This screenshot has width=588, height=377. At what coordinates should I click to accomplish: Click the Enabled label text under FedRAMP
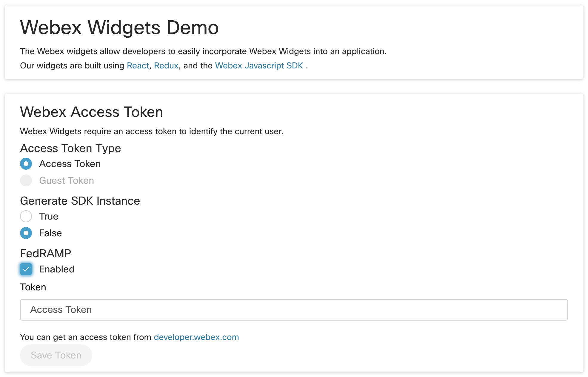[57, 269]
